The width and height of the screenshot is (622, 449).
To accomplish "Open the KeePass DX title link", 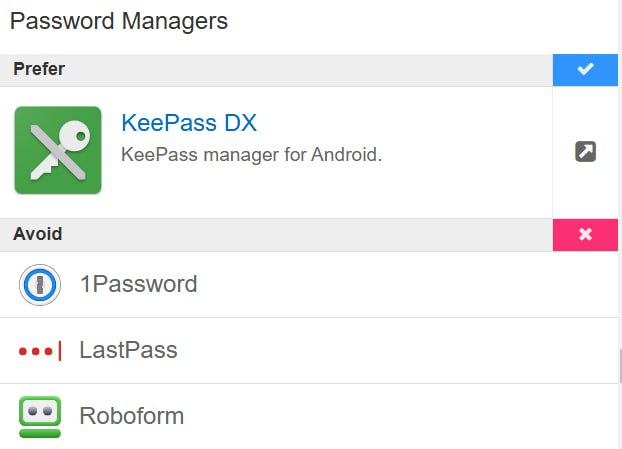I will pos(189,123).
